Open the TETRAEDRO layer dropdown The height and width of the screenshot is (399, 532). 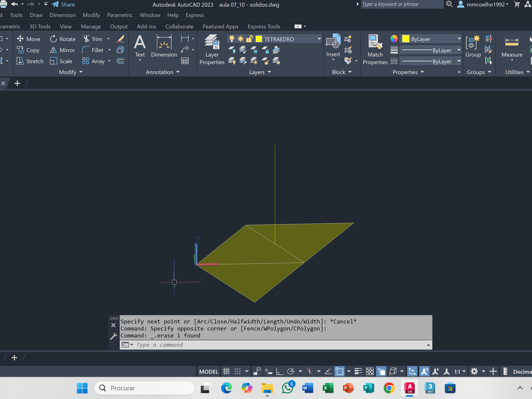[319, 39]
